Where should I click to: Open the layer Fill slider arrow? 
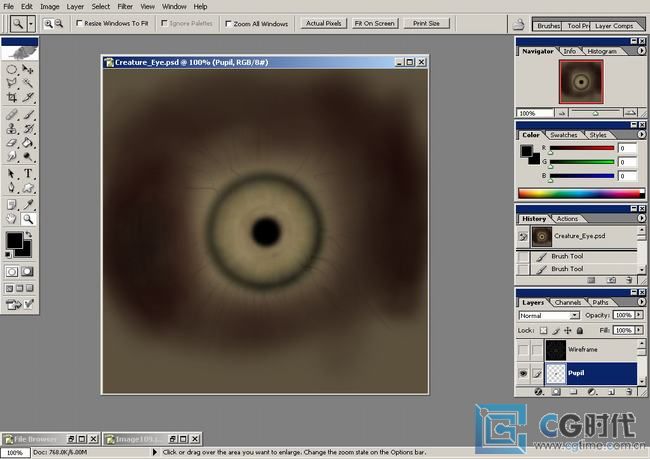point(639,330)
